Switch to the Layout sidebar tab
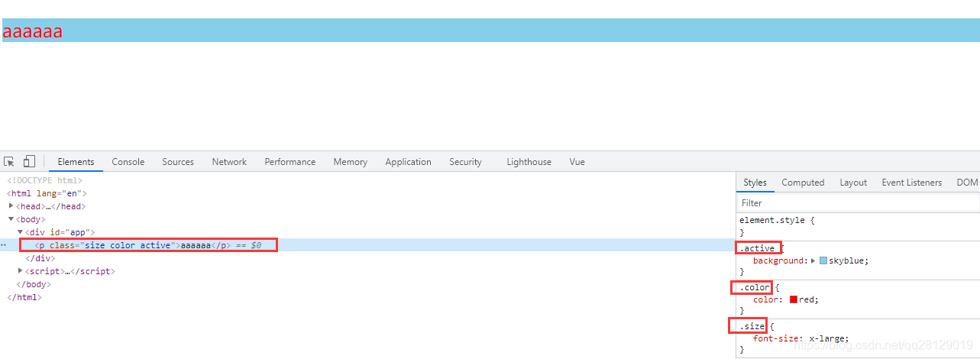980x359 pixels. coord(853,183)
